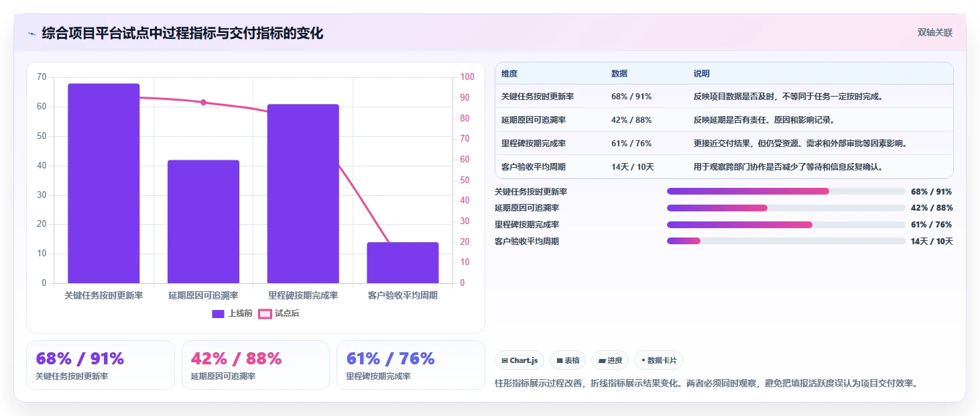This screenshot has height=416, width=980.
Task: Click the dashboard title 综合项目平台试点中过程指标与交付指标的变化
Action: coord(182,33)
